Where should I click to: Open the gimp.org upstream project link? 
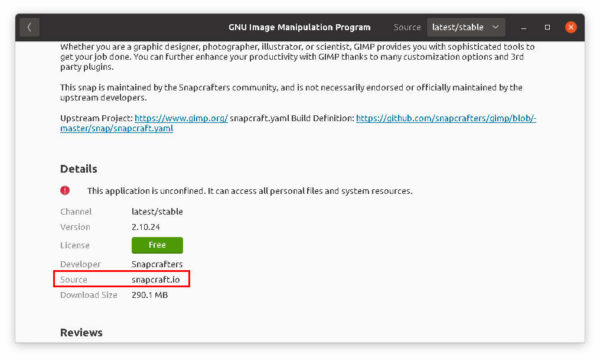tap(181, 118)
